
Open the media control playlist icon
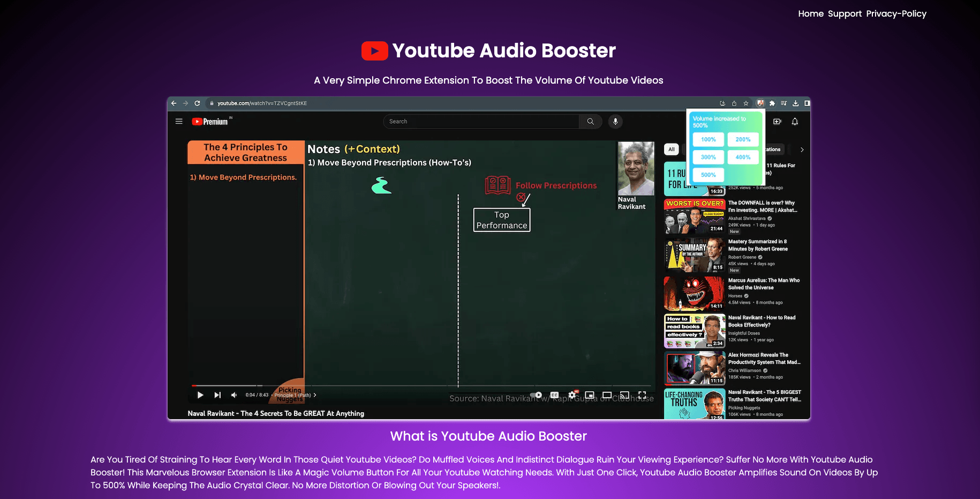[784, 103]
